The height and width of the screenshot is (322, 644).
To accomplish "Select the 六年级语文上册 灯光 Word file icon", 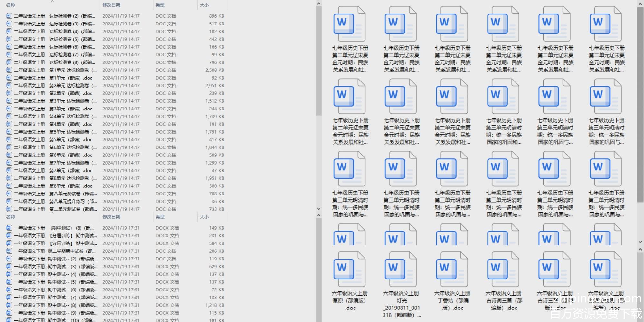I will [401, 269].
